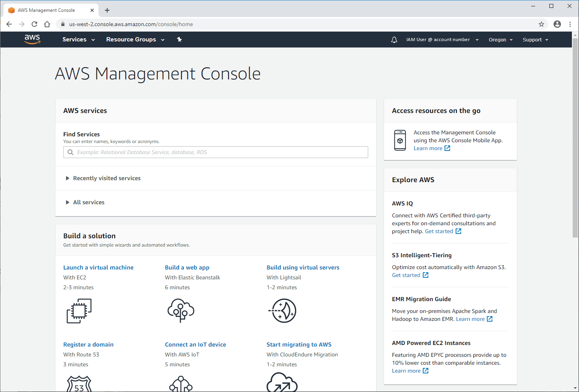Image resolution: width=579 pixels, height=392 pixels.
Task: Bookmark this page with the star icon
Action: (x=541, y=24)
